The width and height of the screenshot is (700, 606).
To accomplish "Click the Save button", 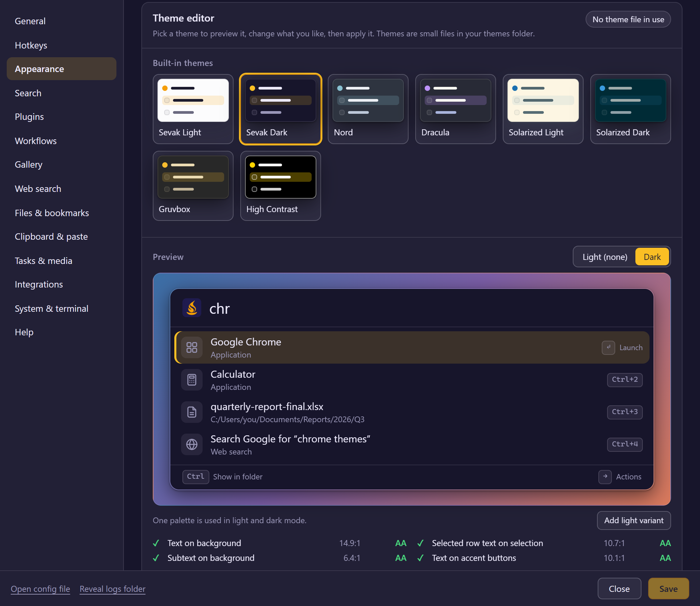I will tap(668, 588).
